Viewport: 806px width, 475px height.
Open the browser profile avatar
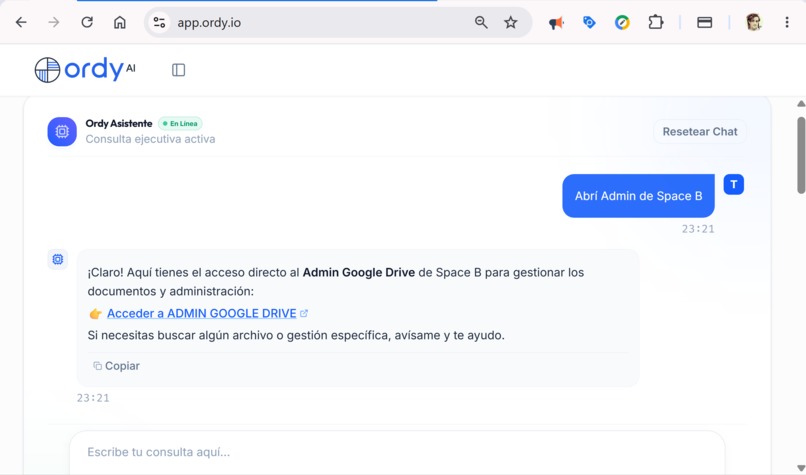click(754, 22)
